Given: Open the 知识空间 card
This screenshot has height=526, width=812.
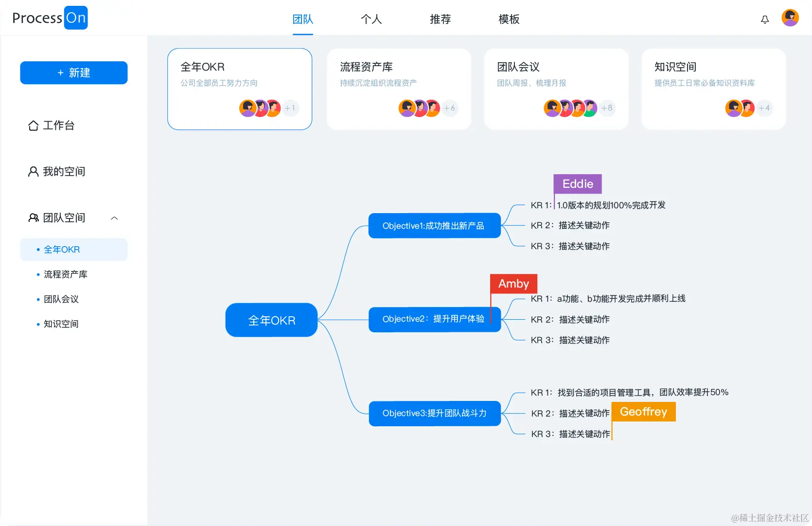Looking at the screenshot, I should point(713,89).
